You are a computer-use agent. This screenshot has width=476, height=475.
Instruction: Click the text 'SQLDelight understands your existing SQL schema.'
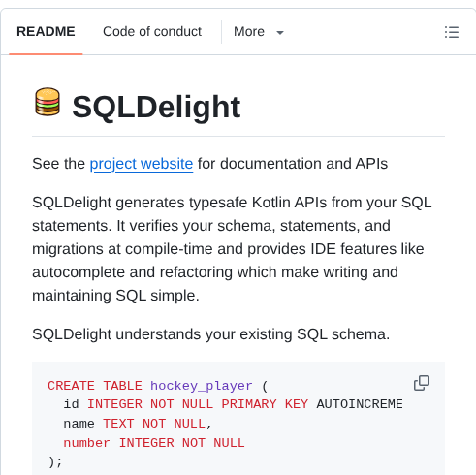click(211, 334)
